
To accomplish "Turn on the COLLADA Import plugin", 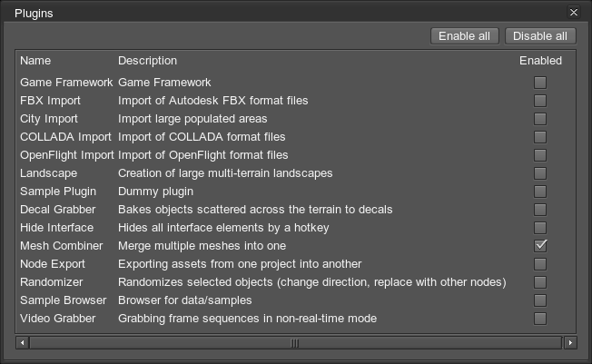I will [540, 137].
